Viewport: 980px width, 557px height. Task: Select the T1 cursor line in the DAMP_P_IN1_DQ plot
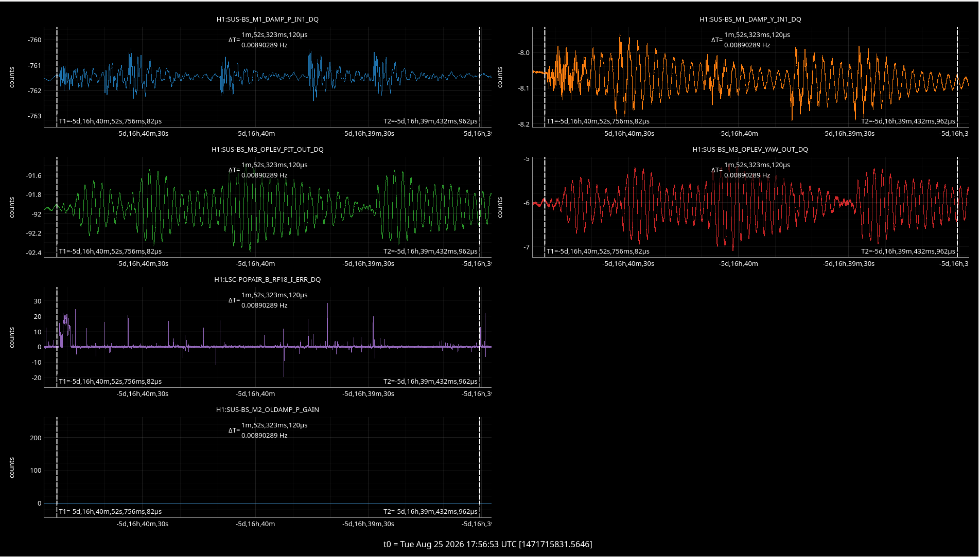click(57, 77)
